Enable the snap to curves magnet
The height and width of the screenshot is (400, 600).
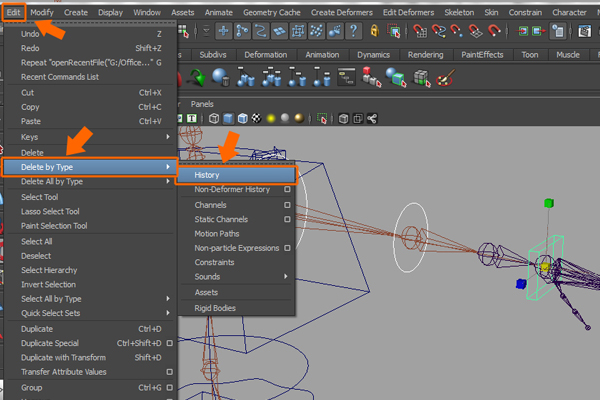(439, 31)
